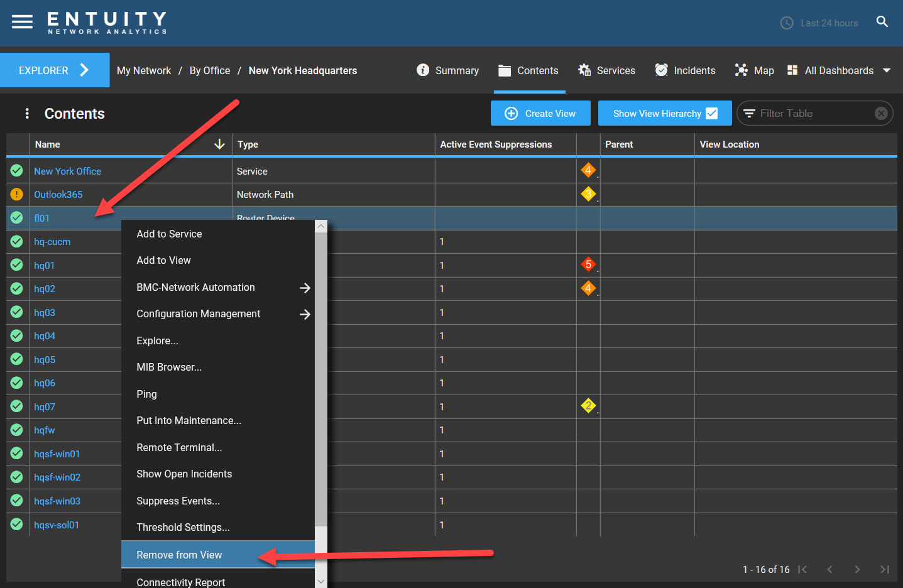
Task: Jump to the last page with pagination arrow
Action: click(x=884, y=569)
